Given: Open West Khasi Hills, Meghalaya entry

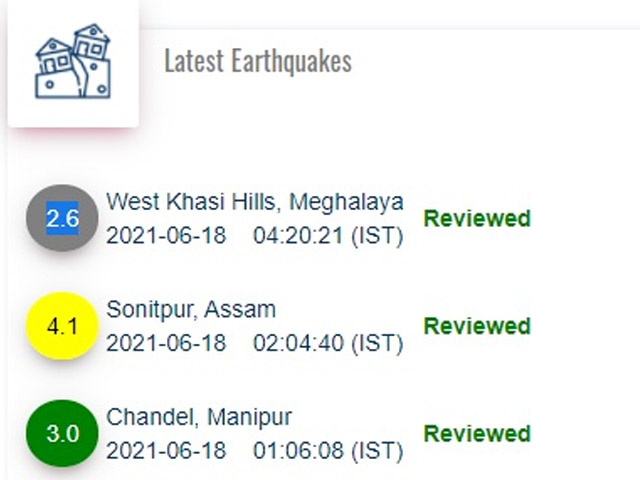Looking at the screenshot, I should [255, 202].
